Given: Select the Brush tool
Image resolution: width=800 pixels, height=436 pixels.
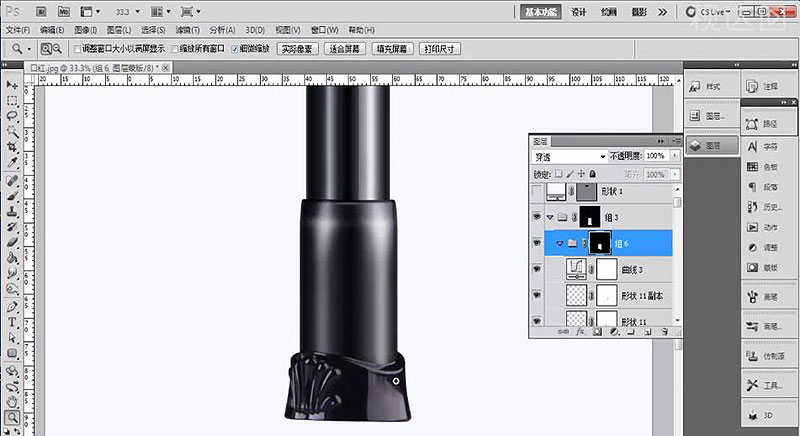Looking at the screenshot, I should coord(12,196).
